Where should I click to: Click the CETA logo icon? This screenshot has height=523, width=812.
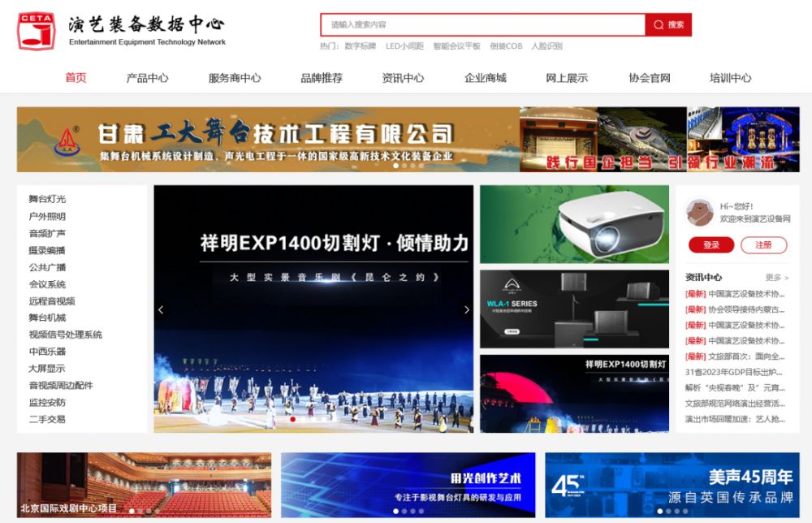point(37,31)
